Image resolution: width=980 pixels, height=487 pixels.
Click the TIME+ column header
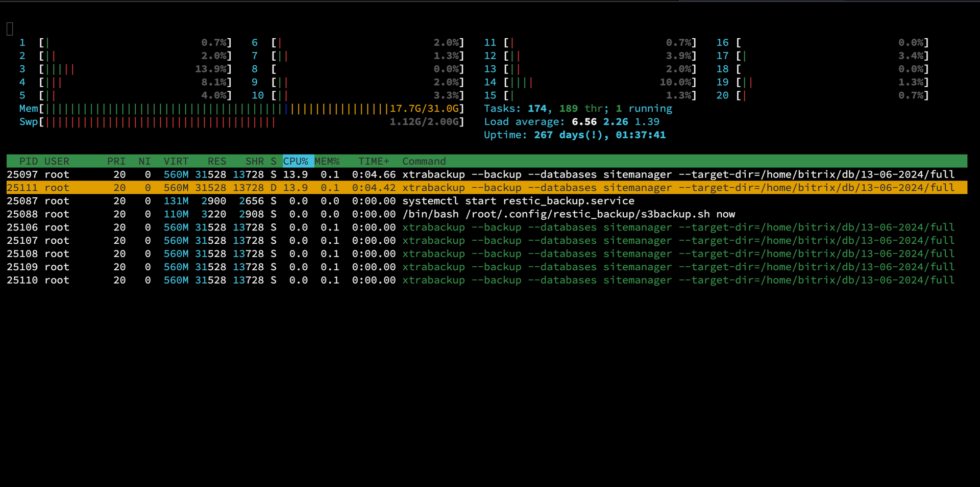[x=374, y=161]
